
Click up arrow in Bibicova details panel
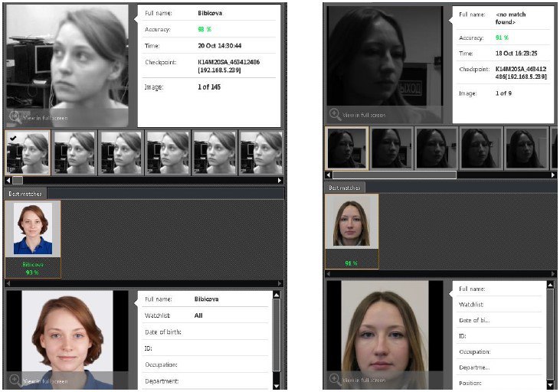tap(276, 296)
